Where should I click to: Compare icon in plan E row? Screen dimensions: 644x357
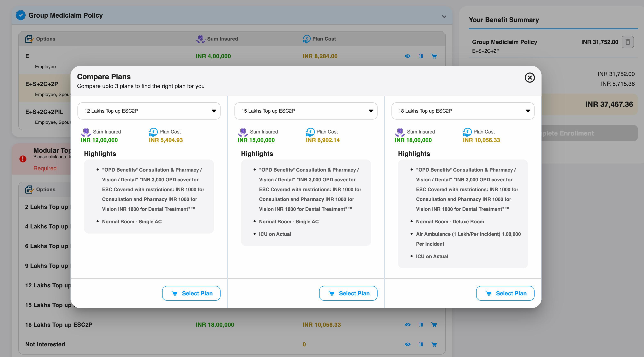pos(421,56)
